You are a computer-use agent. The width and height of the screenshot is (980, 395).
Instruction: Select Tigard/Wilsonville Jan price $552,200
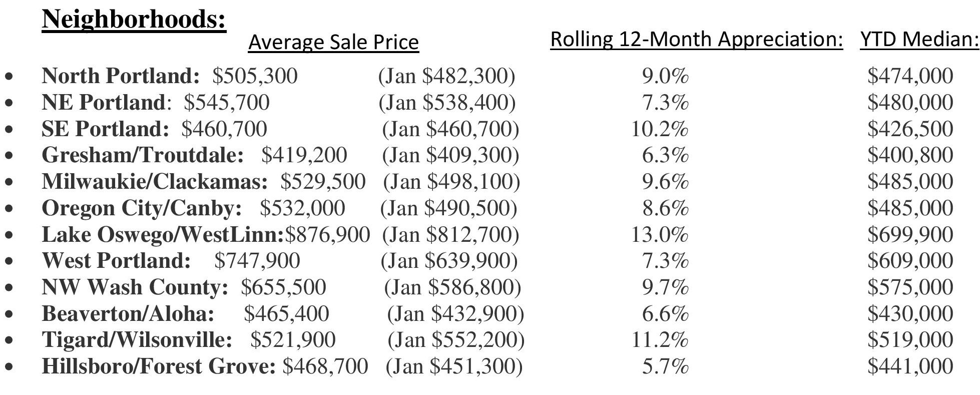pyautogui.click(x=456, y=340)
